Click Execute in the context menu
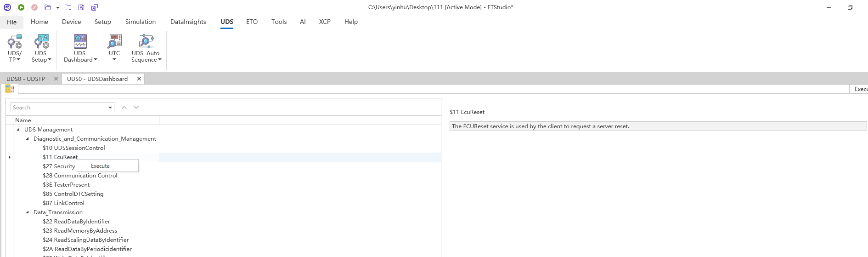This screenshot has width=868, height=257. 100,166
